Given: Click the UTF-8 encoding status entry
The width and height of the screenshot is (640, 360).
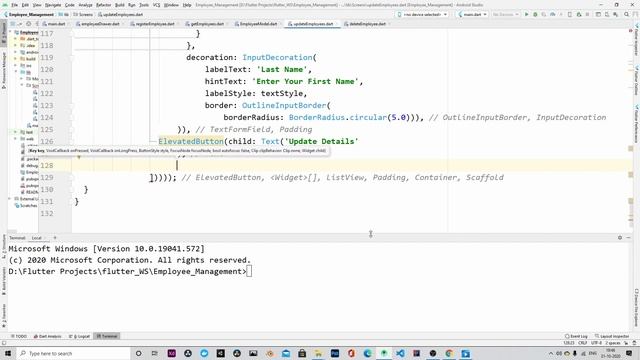Looking at the screenshot, I should click(596, 343).
